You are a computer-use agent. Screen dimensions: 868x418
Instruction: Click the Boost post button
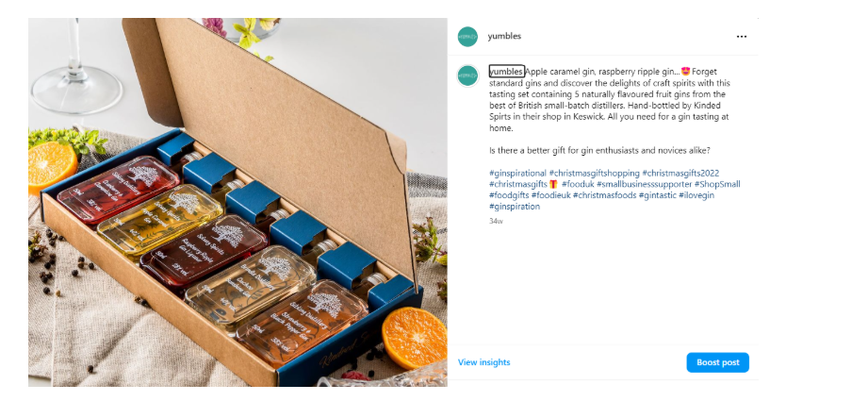click(717, 362)
